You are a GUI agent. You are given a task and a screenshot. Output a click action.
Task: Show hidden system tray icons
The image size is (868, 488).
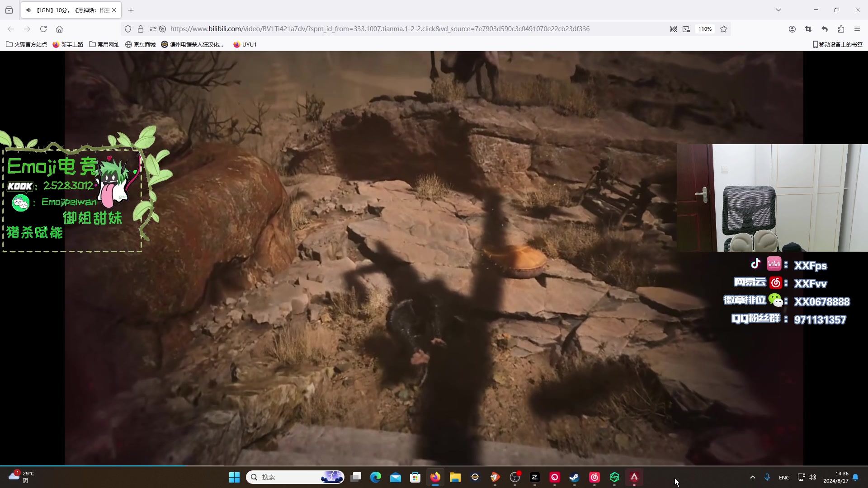(753, 477)
